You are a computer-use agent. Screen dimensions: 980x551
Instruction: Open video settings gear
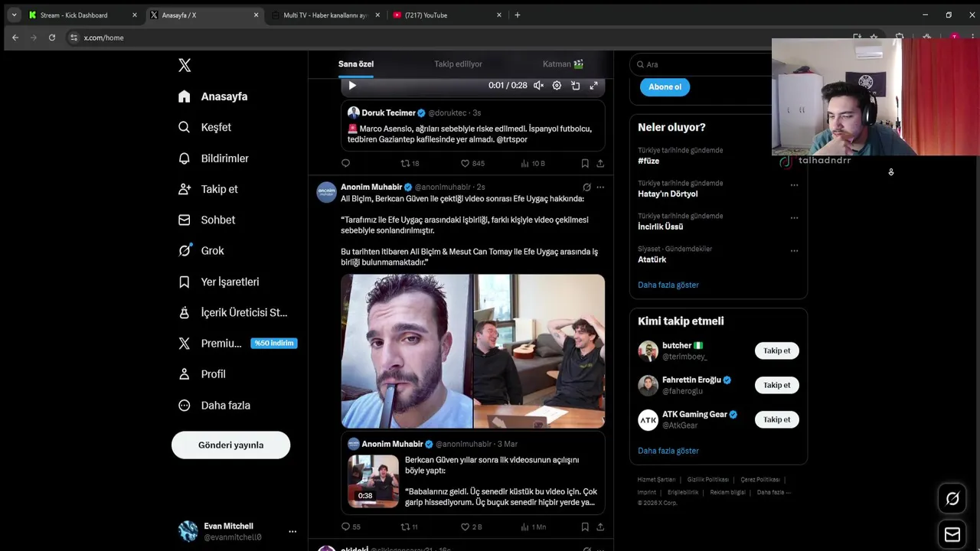coord(557,86)
